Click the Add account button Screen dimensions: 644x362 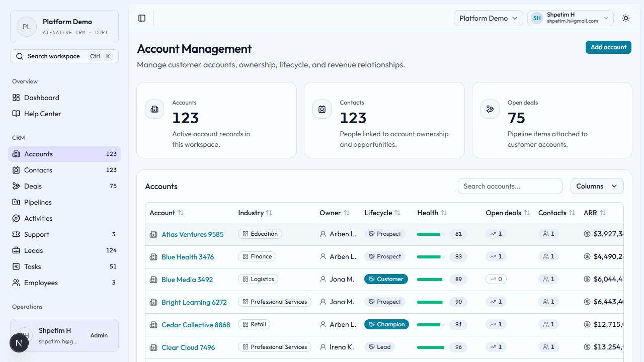[608, 47]
